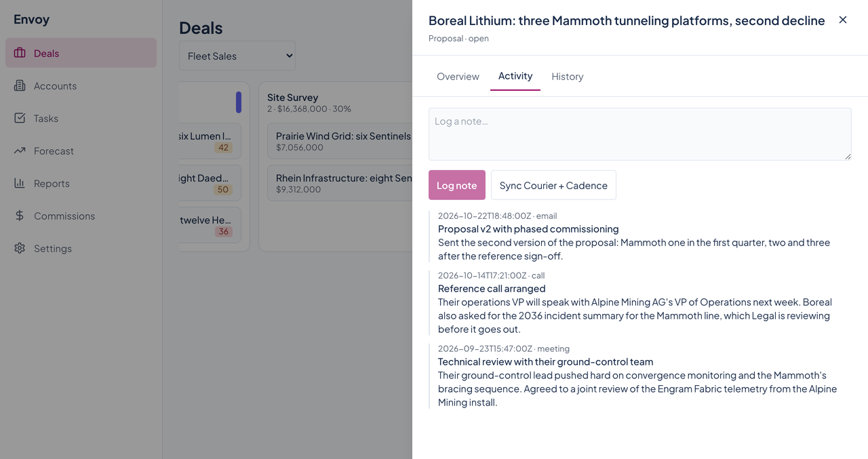Close the Boreal Lithium deal panel

point(843,20)
